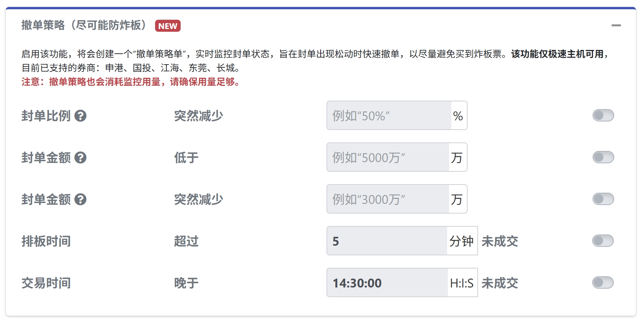Click help icon next to 封单比例
644x320 pixels.
click(80, 116)
